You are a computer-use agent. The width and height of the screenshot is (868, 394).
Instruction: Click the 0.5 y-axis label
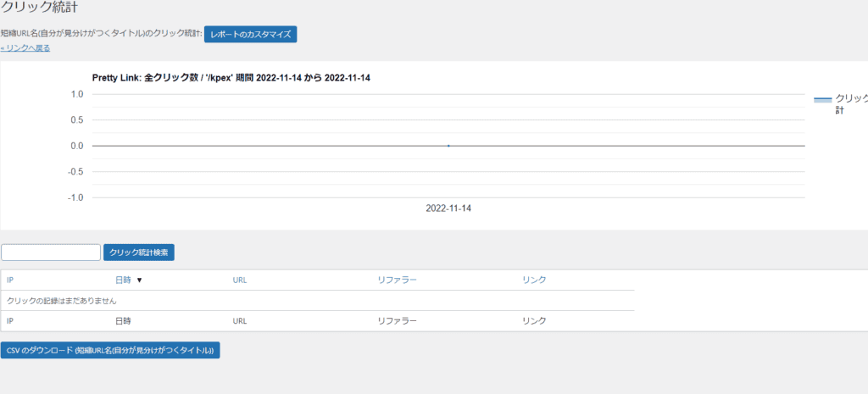(76, 120)
